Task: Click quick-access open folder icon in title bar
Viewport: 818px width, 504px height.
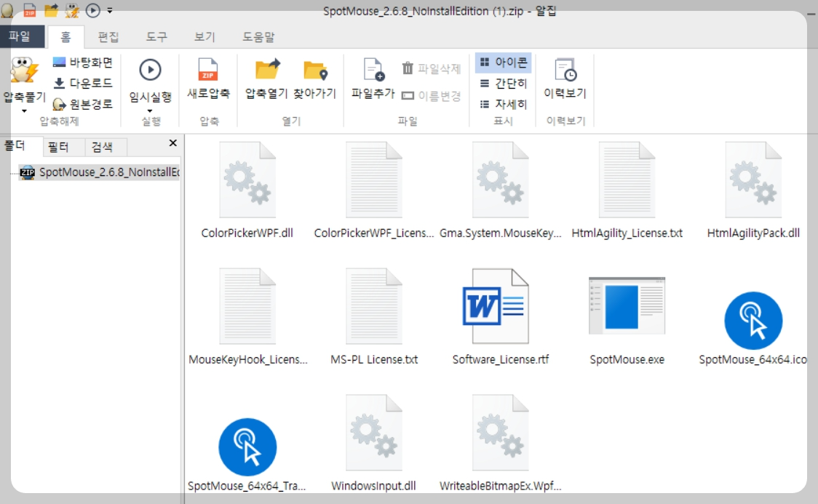Action: point(51,10)
